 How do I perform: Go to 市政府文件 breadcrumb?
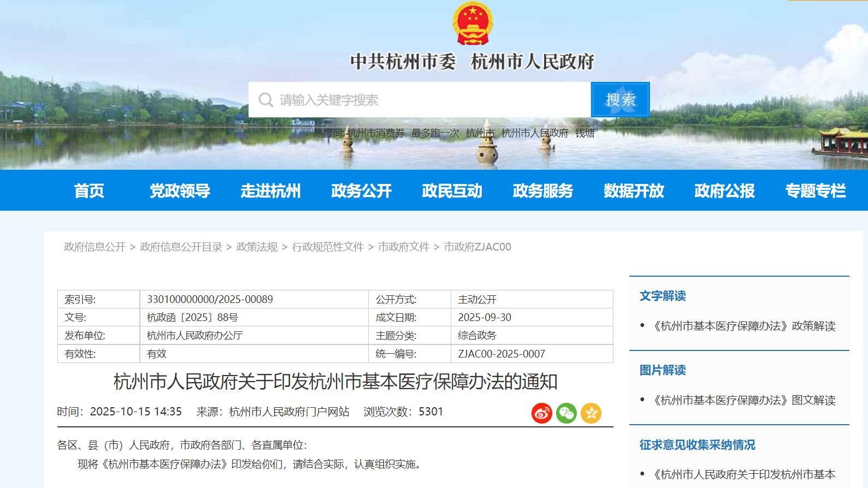click(404, 247)
